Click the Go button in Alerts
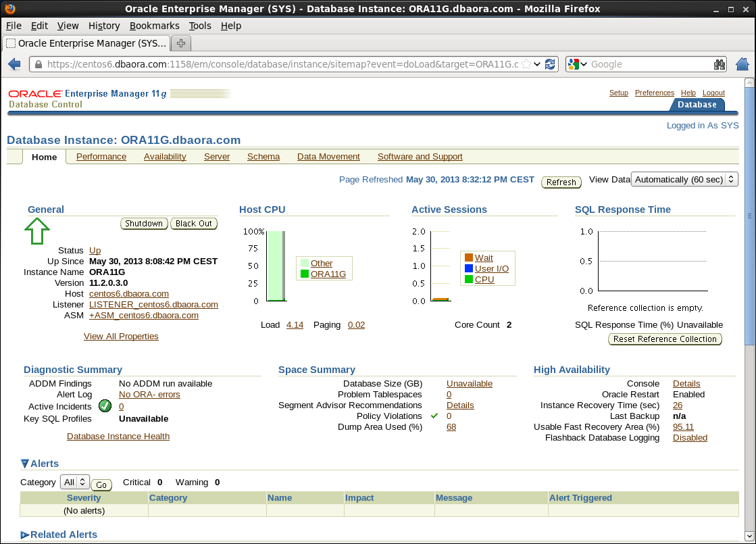 101,485
